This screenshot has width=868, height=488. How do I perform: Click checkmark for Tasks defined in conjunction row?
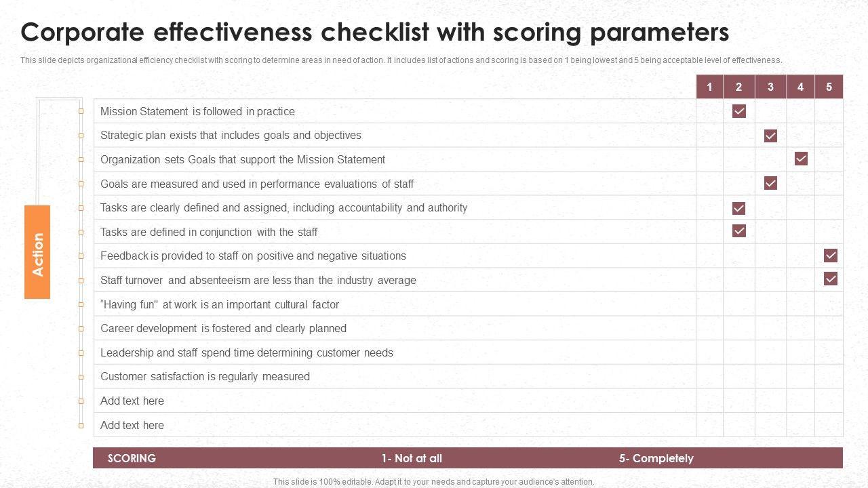point(739,231)
